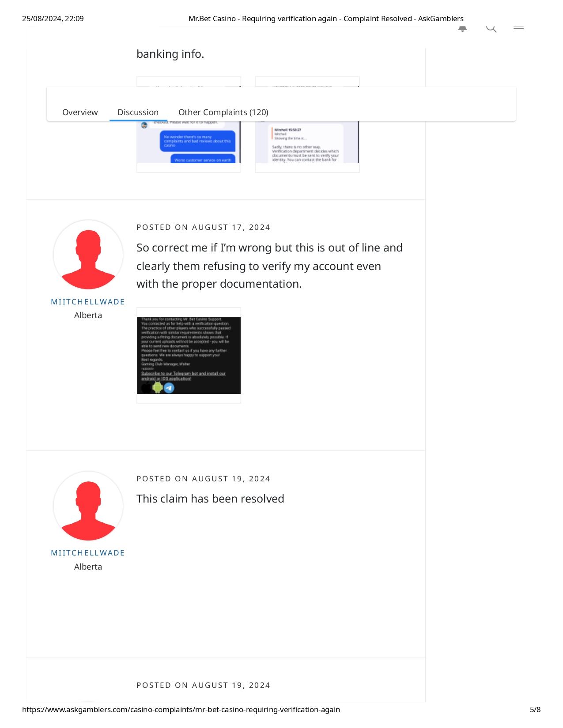563x728 pixels.
Task: Open MIITCHELLWADE profile link under August 17 post
Action: pos(88,302)
